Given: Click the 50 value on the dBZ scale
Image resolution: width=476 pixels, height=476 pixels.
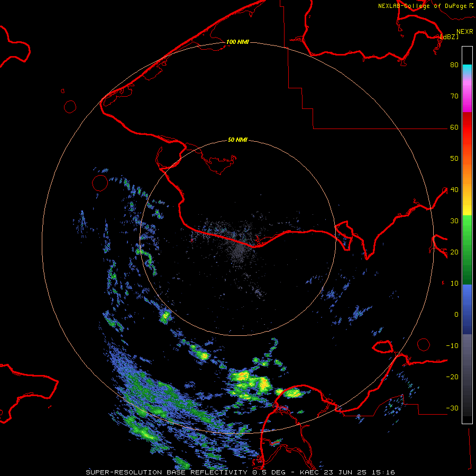Looking at the screenshot, I should pyautogui.click(x=454, y=159).
